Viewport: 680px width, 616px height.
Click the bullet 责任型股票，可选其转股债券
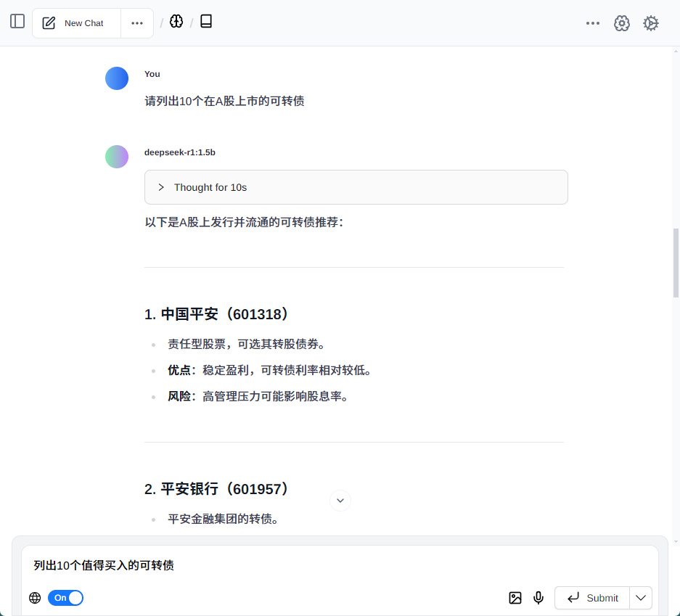point(246,344)
